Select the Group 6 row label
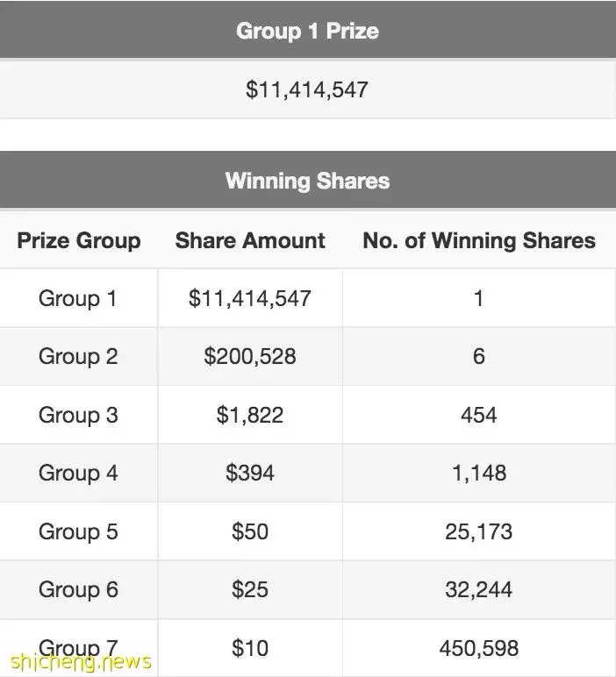 click(x=78, y=590)
